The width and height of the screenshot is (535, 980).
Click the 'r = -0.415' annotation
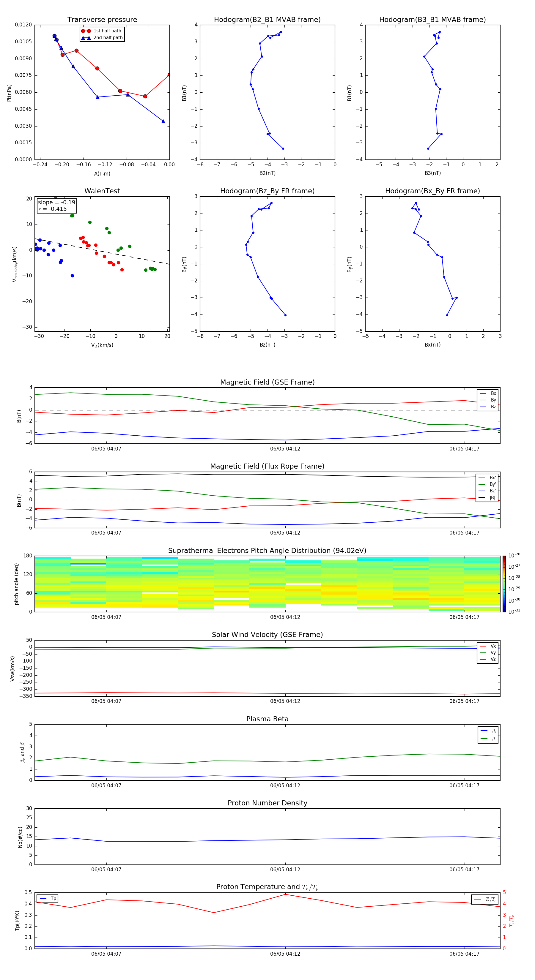(x=53, y=209)
